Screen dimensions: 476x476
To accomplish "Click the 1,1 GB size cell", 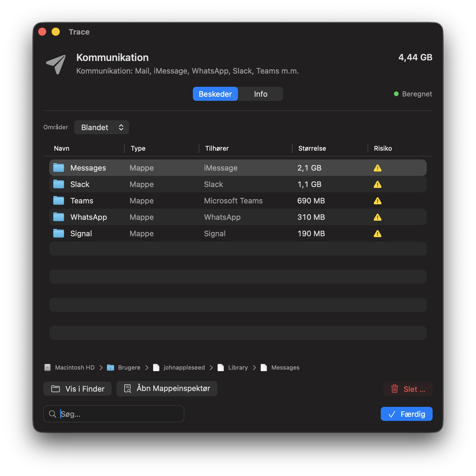I will [310, 184].
